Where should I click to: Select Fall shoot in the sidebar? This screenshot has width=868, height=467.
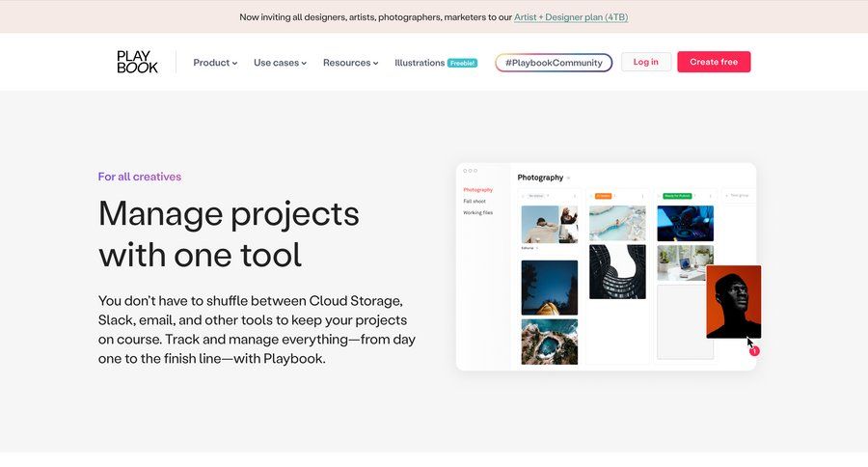tap(475, 201)
